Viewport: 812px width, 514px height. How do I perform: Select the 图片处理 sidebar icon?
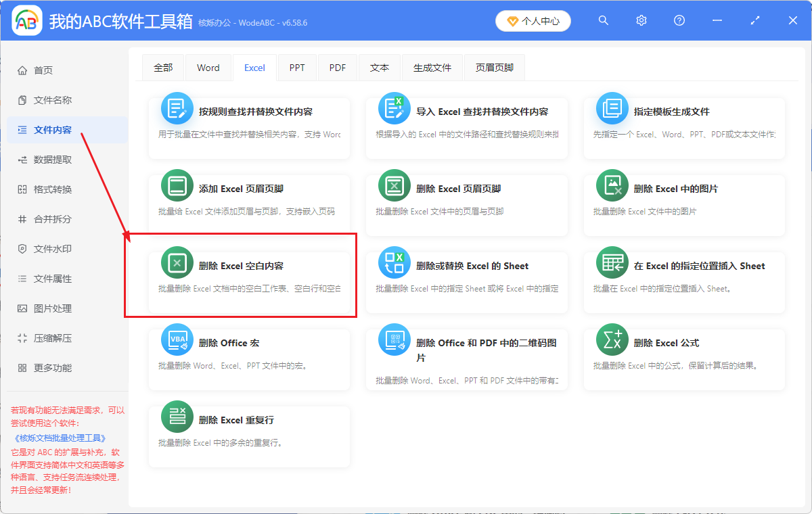pyautogui.click(x=23, y=308)
